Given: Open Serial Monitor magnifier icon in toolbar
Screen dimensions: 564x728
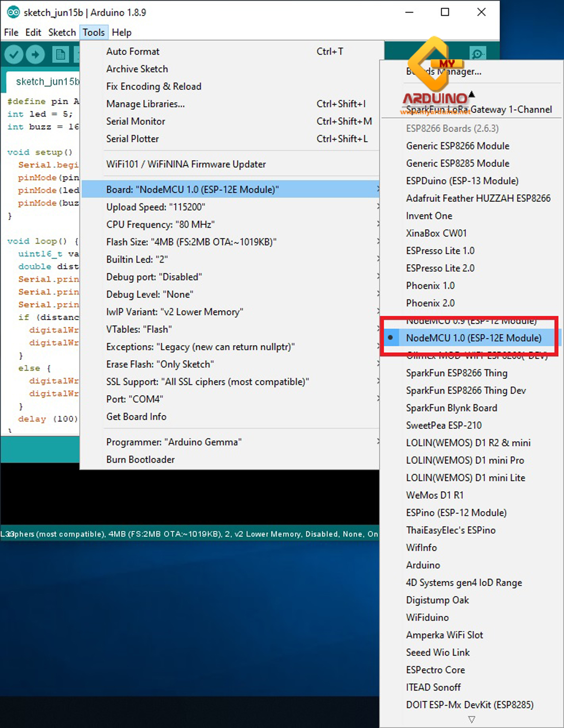Looking at the screenshot, I should click(x=478, y=54).
